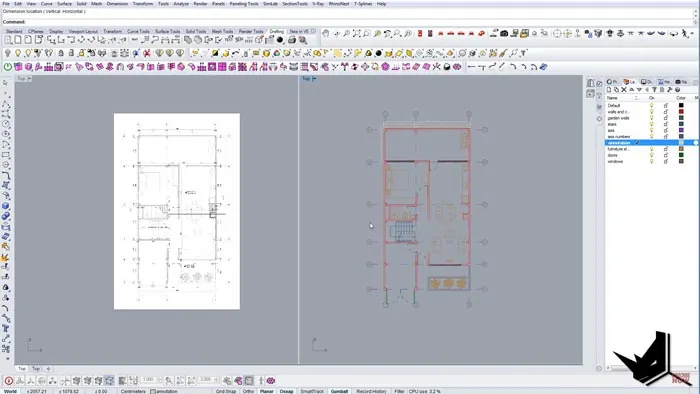The image size is (700, 394).
Task: Click the purple color swatch of axis layer
Action: [681, 131]
